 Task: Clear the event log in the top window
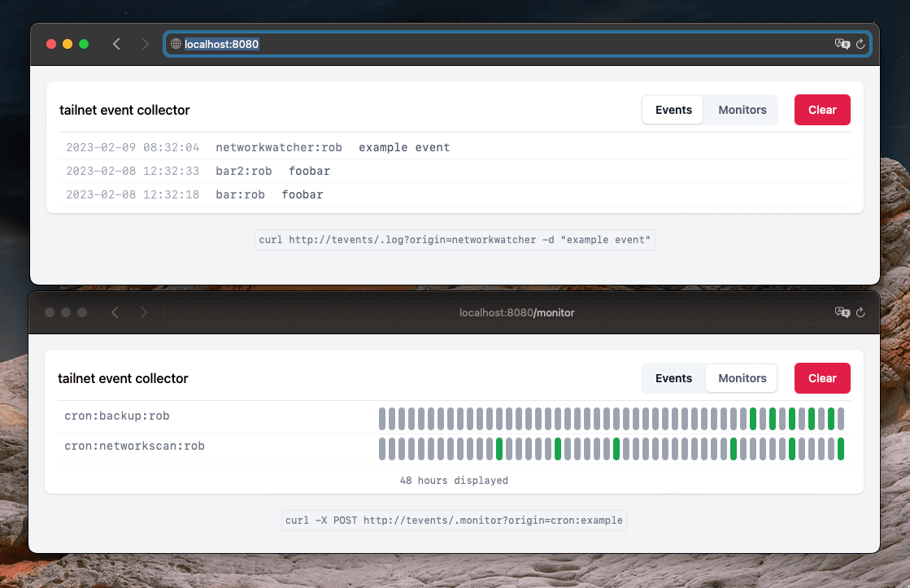coord(822,109)
